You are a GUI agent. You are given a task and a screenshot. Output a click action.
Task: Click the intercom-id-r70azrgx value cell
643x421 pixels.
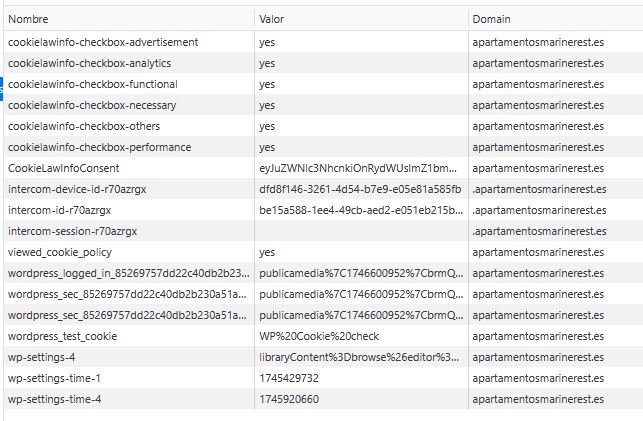[x=361, y=210]
